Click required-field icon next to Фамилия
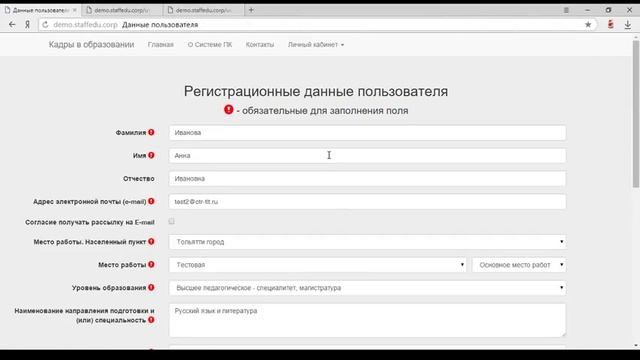The image size is (640, 360). pyautogui.click(x=151, y=132)
